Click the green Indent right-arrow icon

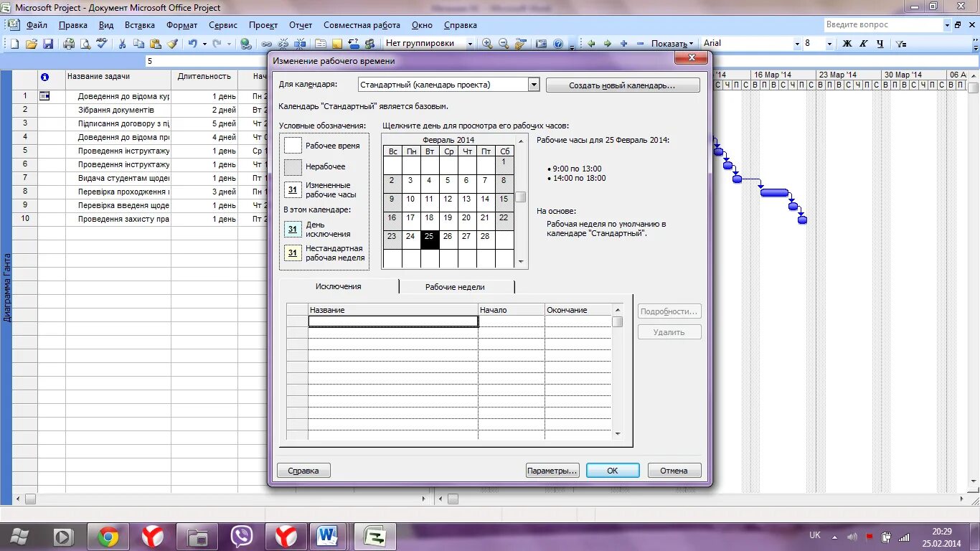pyautogui.click(x=608, y=44)
